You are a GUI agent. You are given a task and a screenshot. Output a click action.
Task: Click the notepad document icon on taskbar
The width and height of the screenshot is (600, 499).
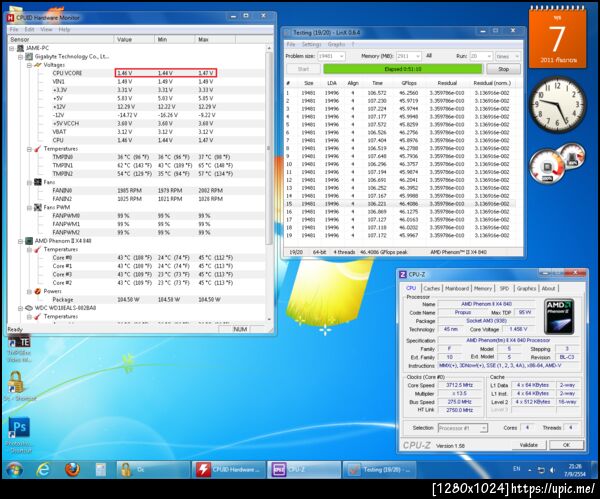coord(101,470)
